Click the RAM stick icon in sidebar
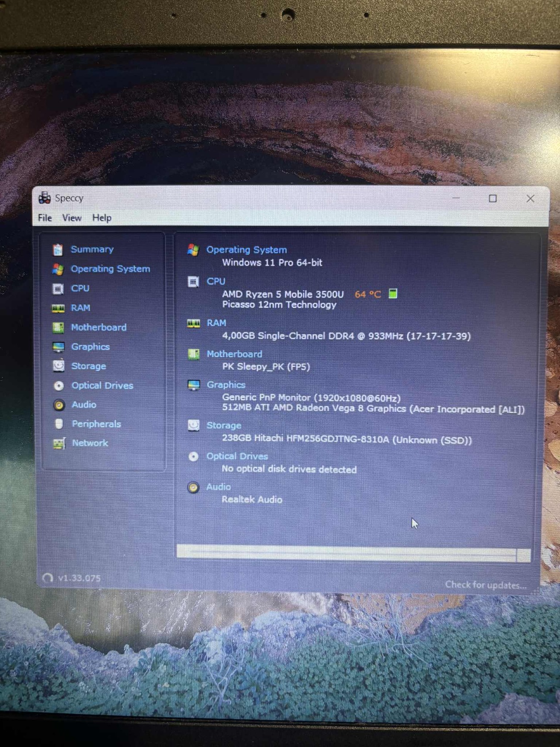560x747 pixels. point(58,308)
